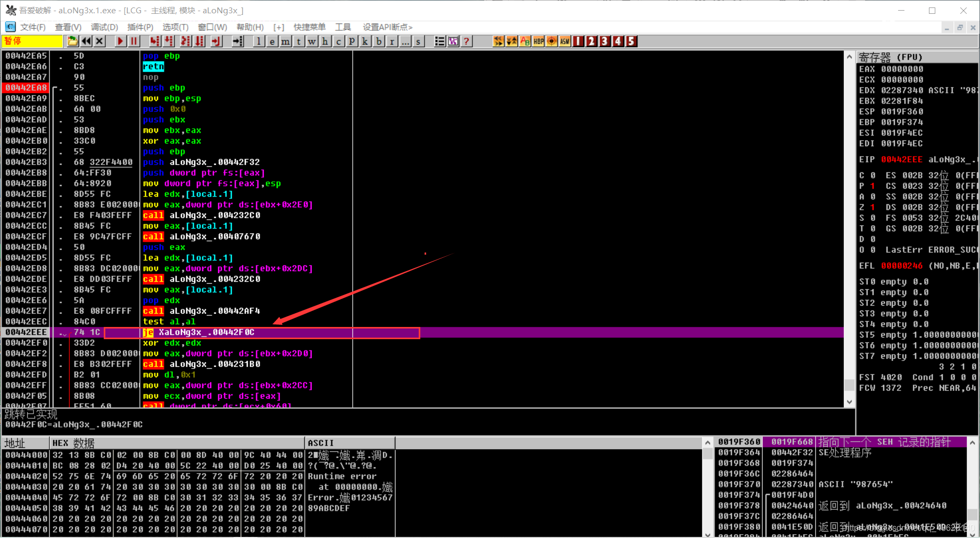Click the ASCII column header in dump
Viewport: 980px width, 538px height.
point(350,443)
